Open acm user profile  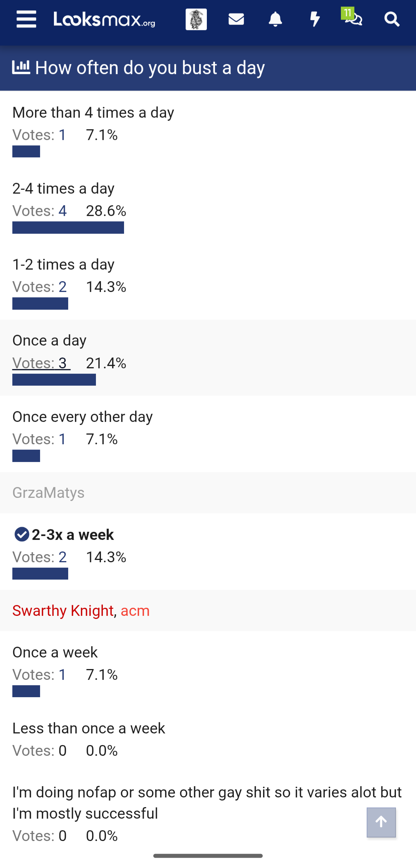click(x=135, y=611)
